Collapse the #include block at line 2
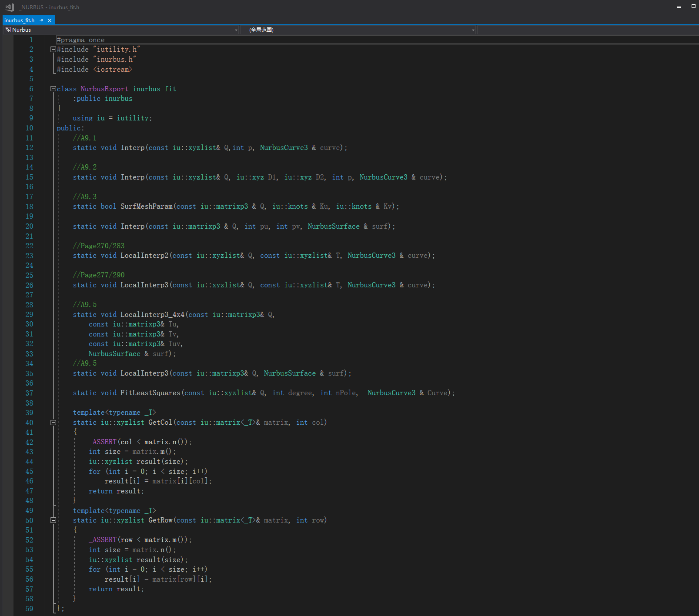 tap(53, 50)
